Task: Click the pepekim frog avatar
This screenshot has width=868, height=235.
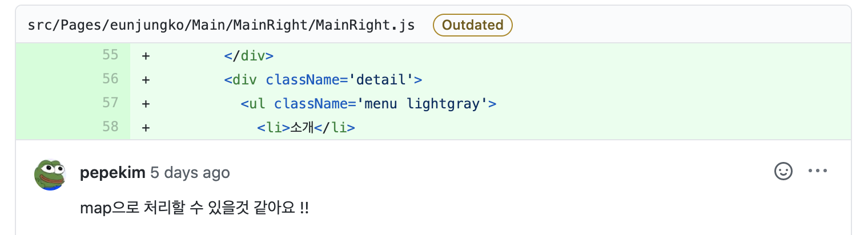Action: click(50, 175)
